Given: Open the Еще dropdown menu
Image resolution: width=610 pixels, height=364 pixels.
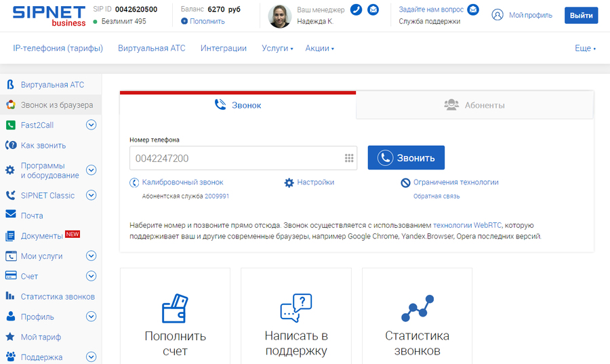Looking at the screenshot, I should tap(585, 48).
